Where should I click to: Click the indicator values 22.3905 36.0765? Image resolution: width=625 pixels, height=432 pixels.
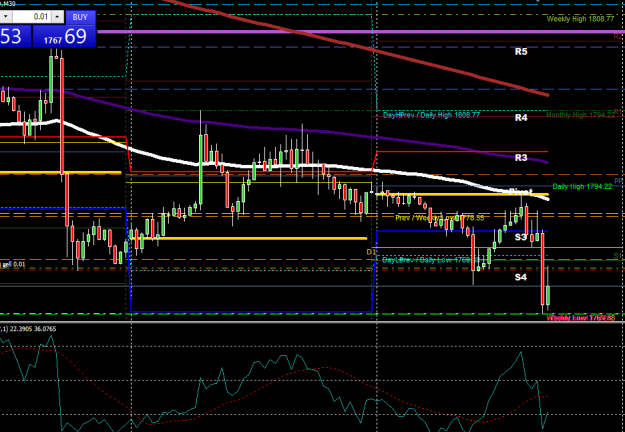coord(32,329)
